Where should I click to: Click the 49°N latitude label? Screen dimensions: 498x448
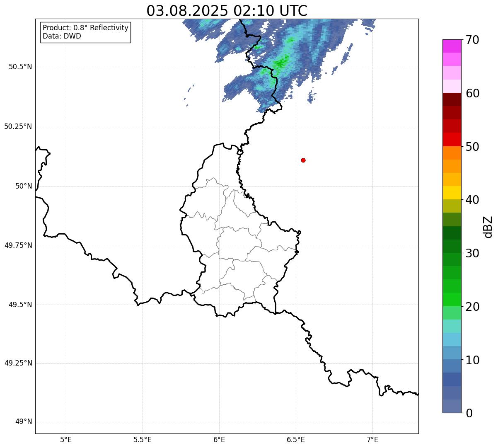coord(24,422)
